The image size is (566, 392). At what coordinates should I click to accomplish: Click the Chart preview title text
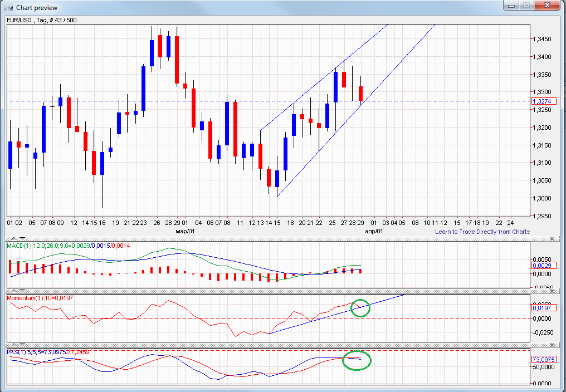[37, 8]
